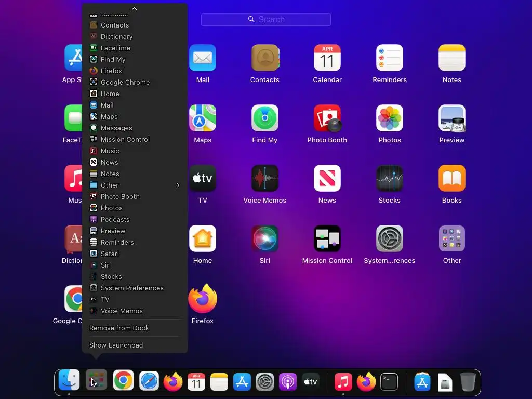Select Mission Control in the Dock menu

click(135, 139)
